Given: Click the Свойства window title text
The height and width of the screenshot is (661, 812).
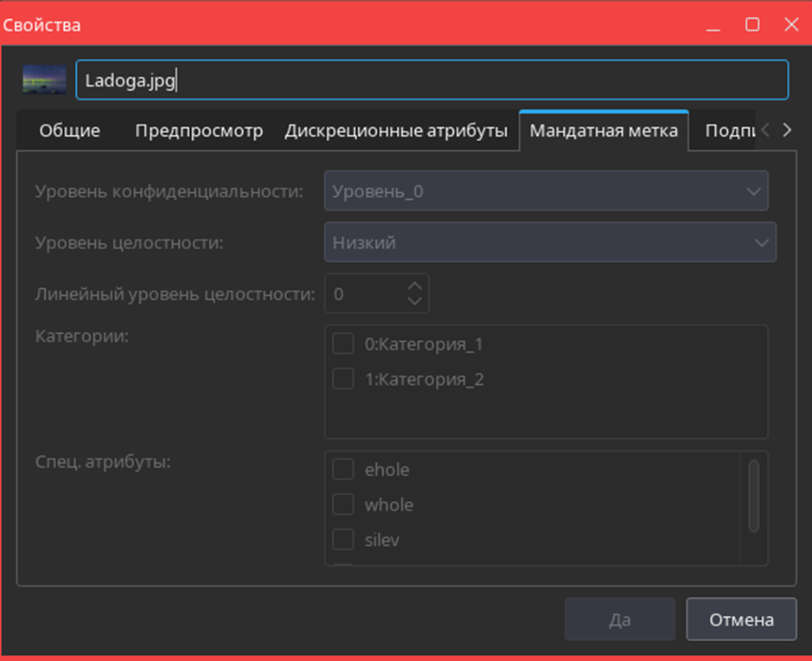Looking at the screenshot, I should (x=42, y=25).
